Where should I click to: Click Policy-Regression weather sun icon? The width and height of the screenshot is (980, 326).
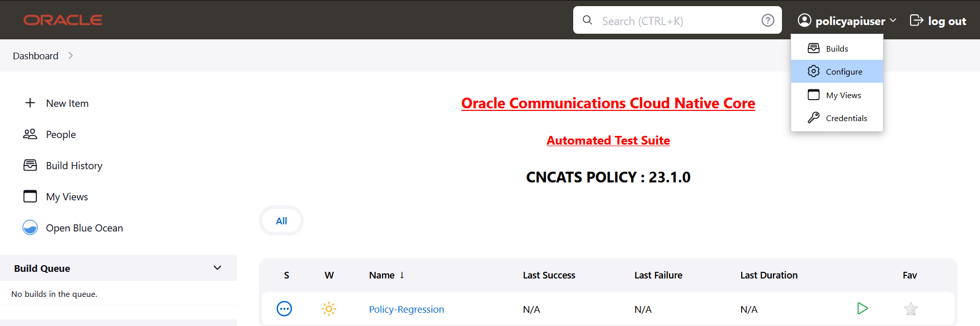[x=329, y=309]
